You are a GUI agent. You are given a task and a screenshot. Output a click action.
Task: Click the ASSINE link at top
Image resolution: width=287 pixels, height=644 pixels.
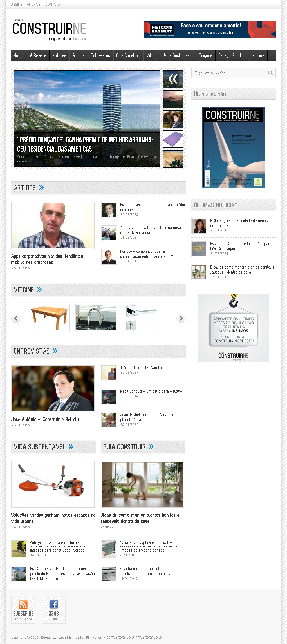(17, 5)
